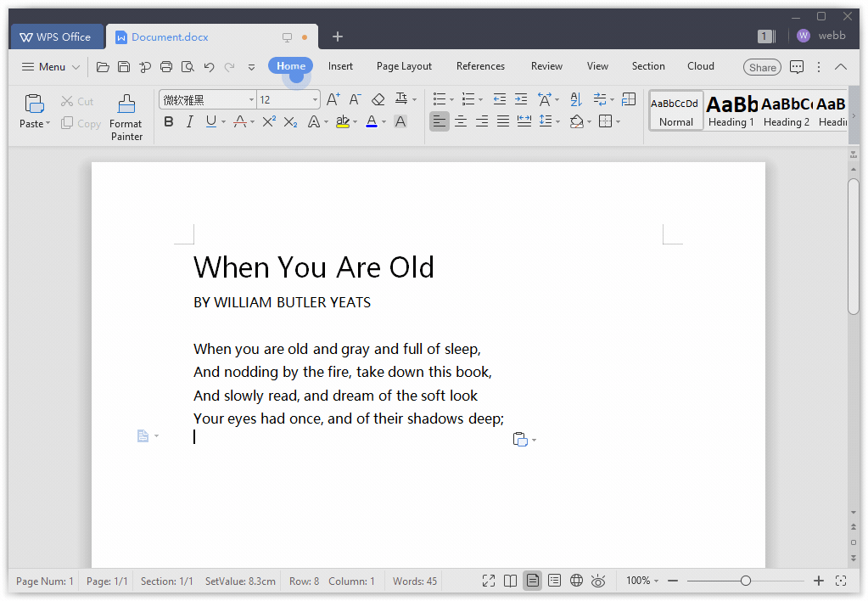Open the Print Preview icon
This screenshot has width=868, height=601.
click(x=188, y=66)
